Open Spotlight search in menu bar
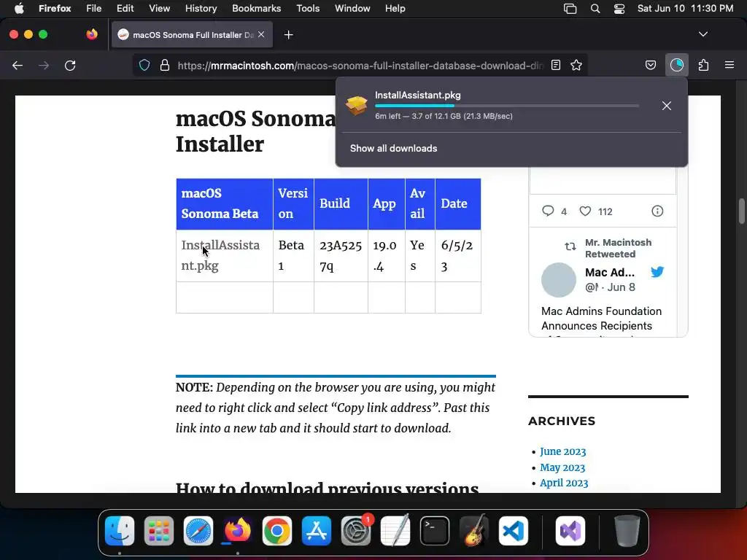The image size is (747, 560). (x=595, y=9)
